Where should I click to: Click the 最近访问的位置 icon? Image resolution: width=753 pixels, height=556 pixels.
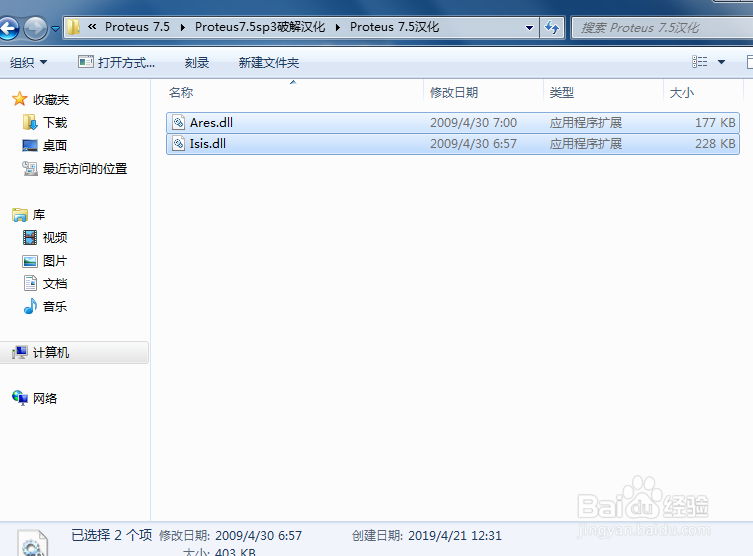[30, 169]
